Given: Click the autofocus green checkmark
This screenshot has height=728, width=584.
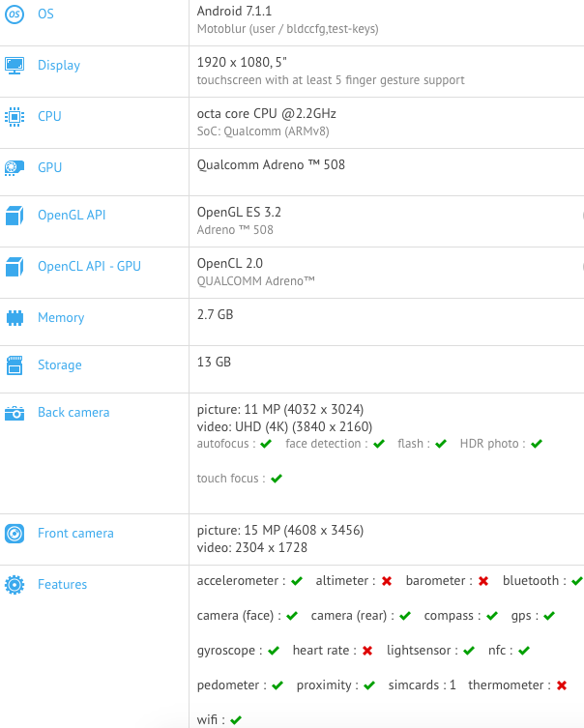Looking at the screenshot, I should [x=265, y=444].
